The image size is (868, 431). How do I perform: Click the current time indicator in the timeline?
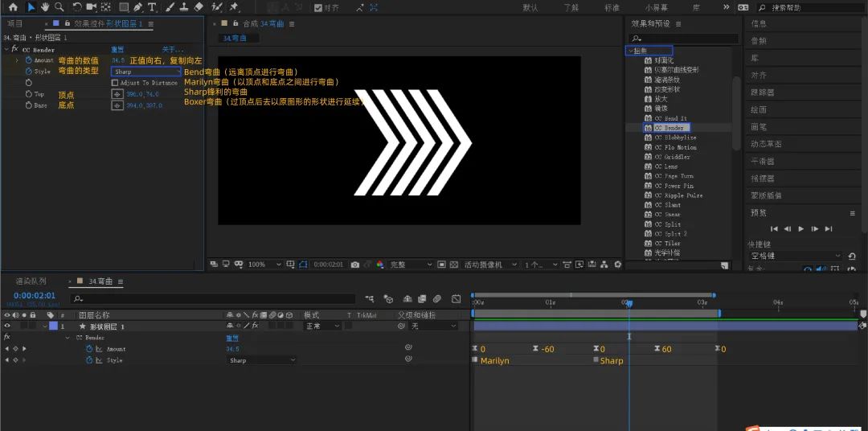[x=628, y=303]
